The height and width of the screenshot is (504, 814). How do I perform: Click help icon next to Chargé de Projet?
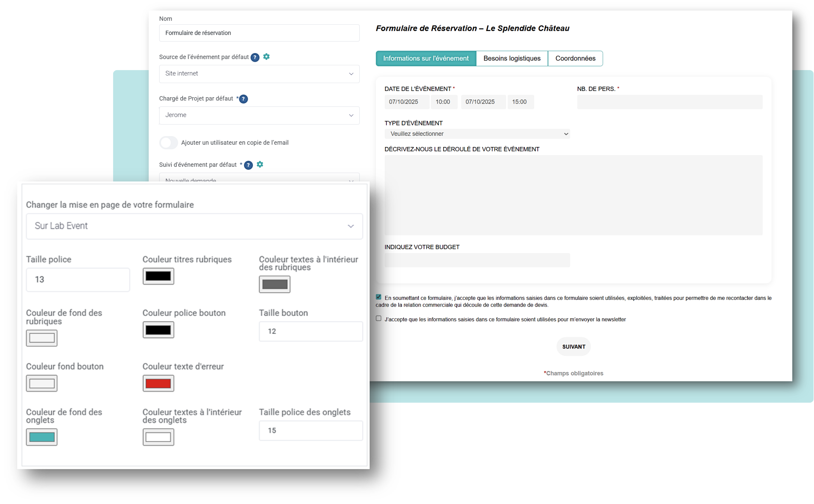tap(243, 99)
